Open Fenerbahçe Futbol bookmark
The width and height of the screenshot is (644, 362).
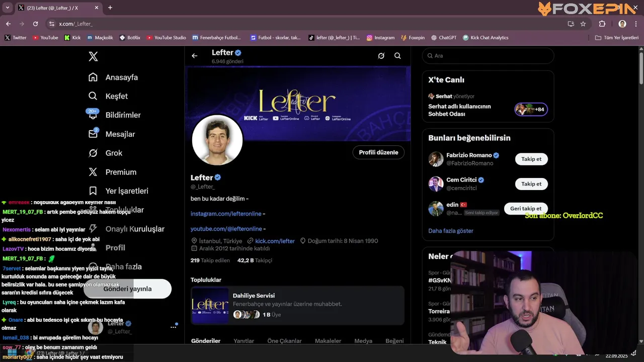click(x=217, y=38)
